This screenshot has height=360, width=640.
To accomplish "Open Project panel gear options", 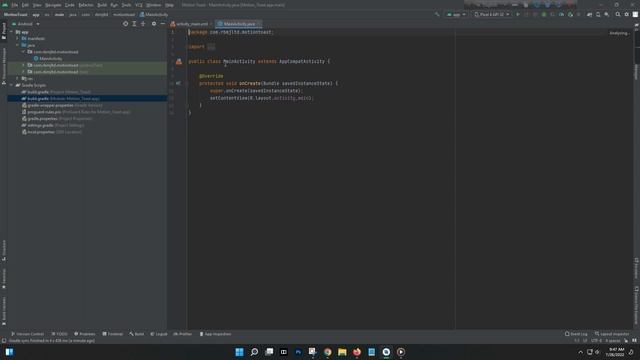I will [154, 24].
